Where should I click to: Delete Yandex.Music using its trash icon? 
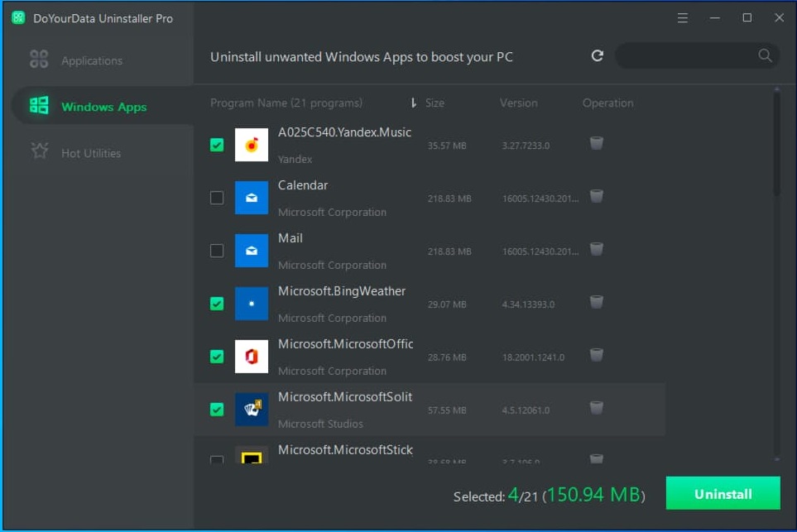(x=596, y=143)
